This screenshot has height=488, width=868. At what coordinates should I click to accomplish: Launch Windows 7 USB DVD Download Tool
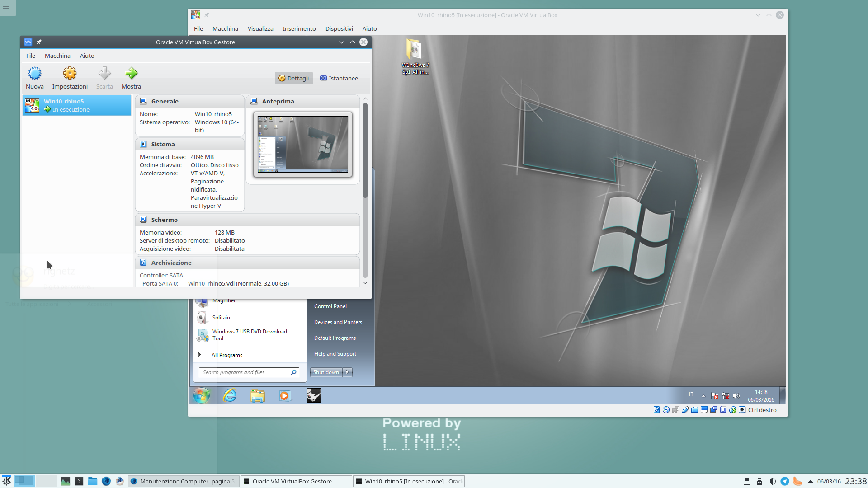coord(250,335)
